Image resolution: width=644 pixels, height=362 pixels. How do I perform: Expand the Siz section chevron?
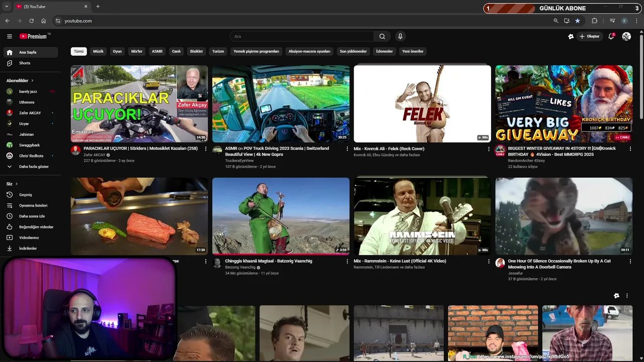pyautogui.click(x=16, y=184)
